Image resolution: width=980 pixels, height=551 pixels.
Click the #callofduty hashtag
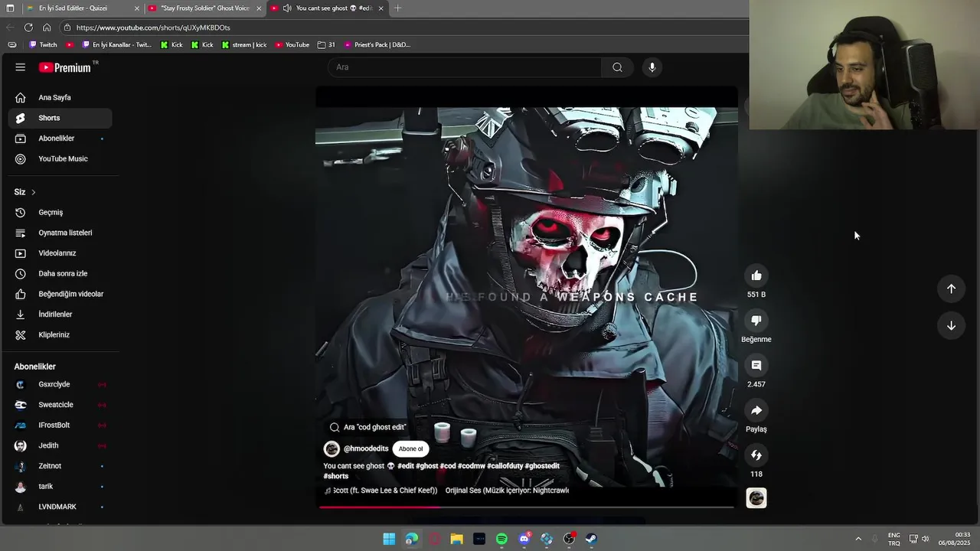pos(505,466)
